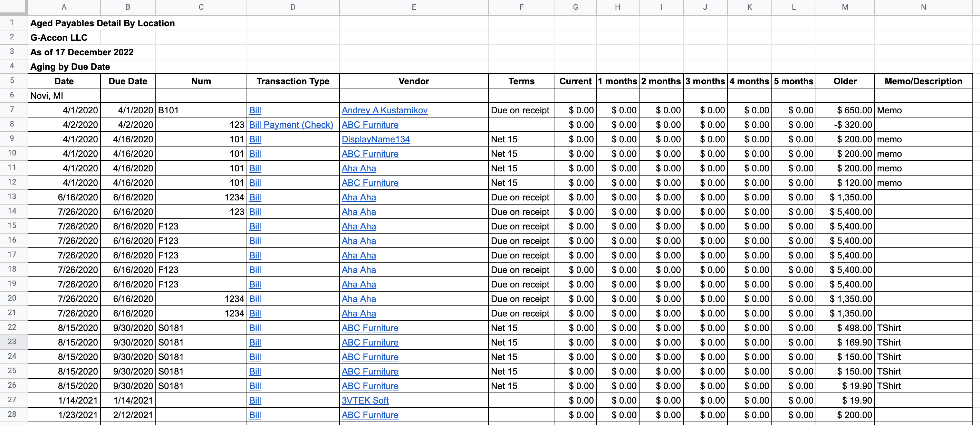The image size is (980, 425).
Task: Select the 'Current' header cell
Action: coord(575,81)
